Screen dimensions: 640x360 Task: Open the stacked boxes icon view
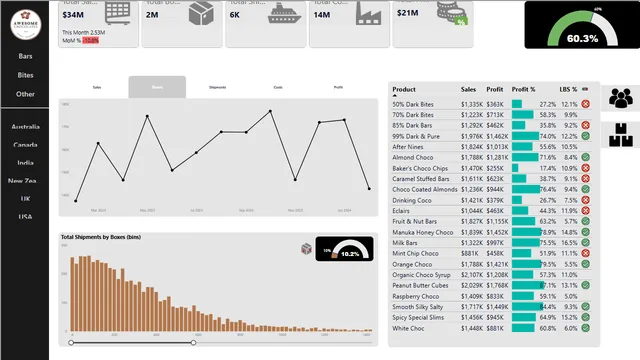tap(621, 135)
